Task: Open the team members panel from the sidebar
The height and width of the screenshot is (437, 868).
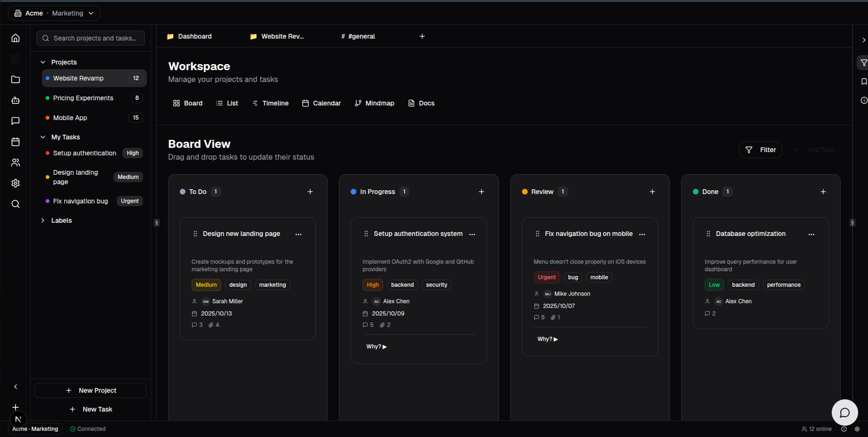Action: [16, 162]
